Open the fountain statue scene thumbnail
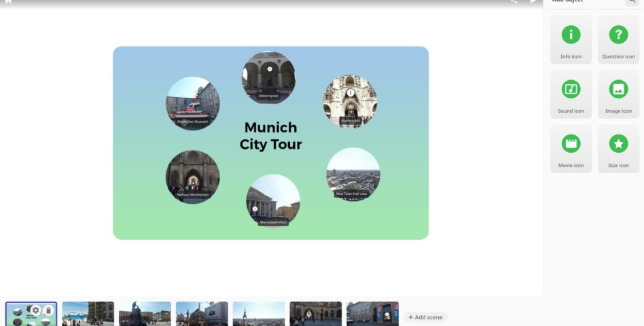The image size is (644, 326). (145, 314)
